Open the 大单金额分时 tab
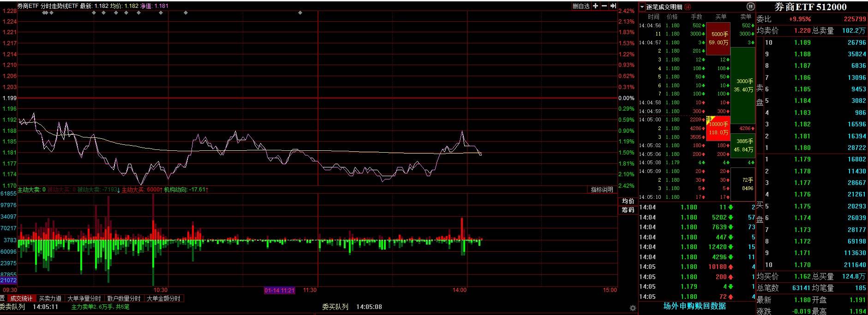This screenshot has width=868, height=315. tap(164, 298)
